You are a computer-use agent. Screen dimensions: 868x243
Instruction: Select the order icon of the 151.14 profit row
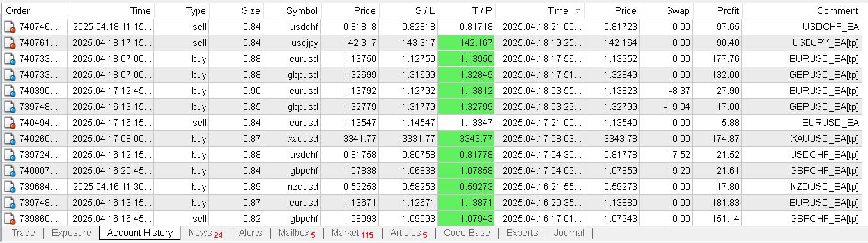pos(10,219)
